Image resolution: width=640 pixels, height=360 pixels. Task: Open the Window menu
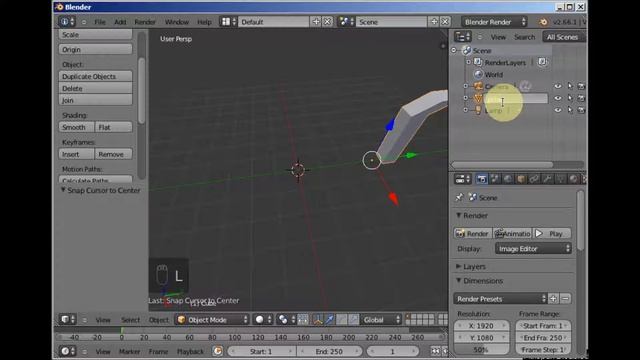tap(177, 22)
